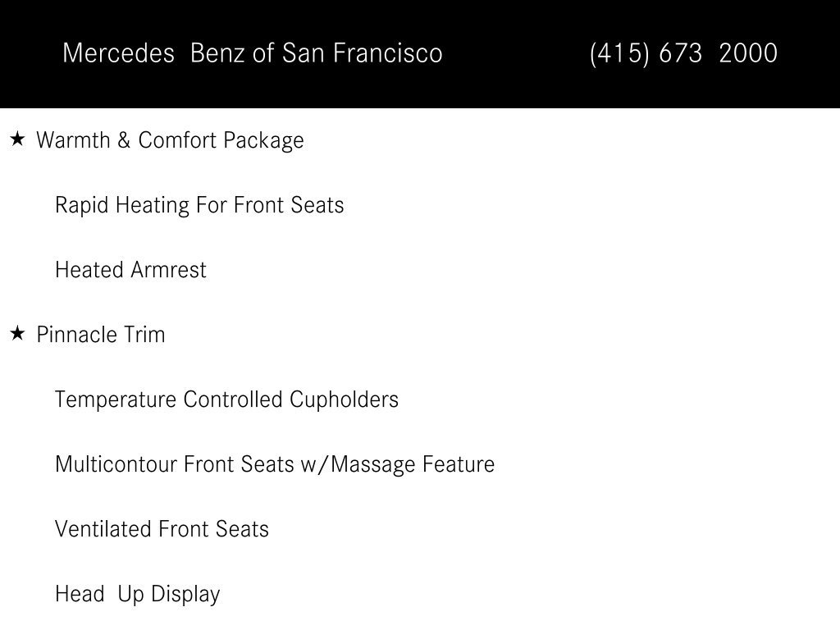840x630 pixels.
Task: Select the Rapid Heating For Front Seats item
Action: pyautogui.click(x=199, y=205)
